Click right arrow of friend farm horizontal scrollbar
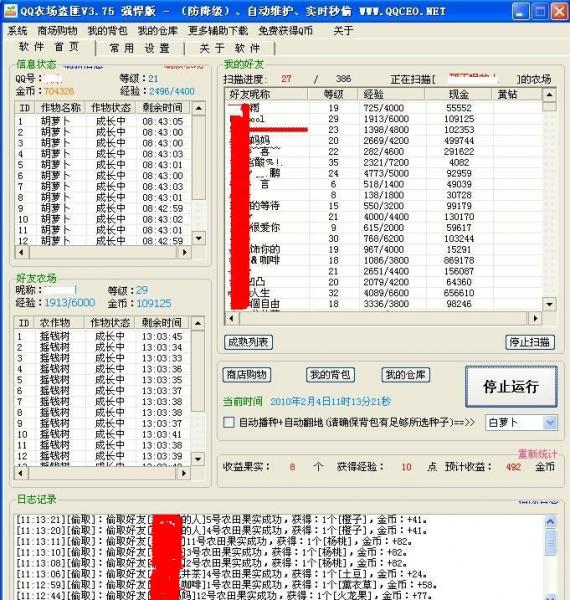The width and height of the screenshot is (570, 600). [x=184, y=473]
